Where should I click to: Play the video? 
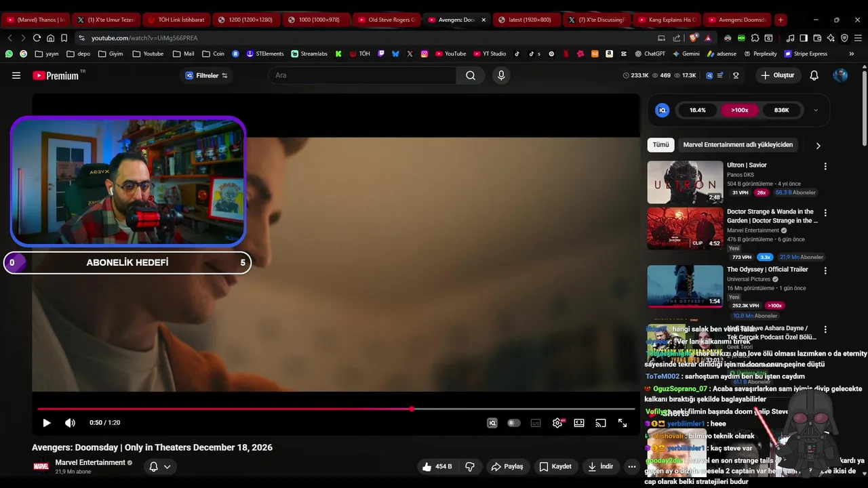(x=47, y=423)
